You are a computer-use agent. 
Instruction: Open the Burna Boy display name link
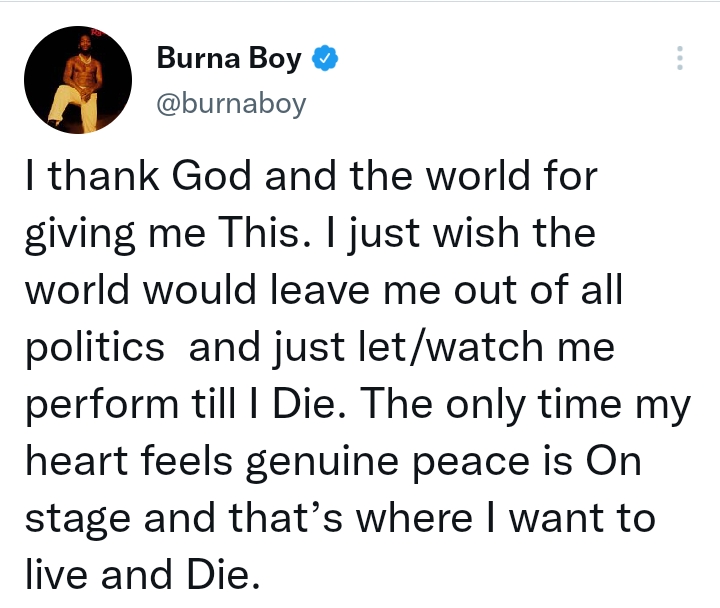[x=229, y=58]
